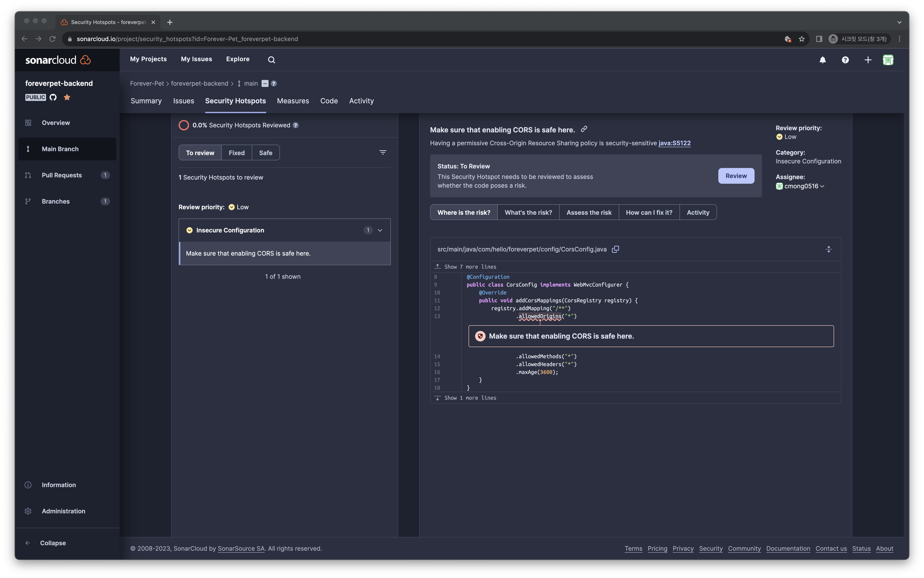Open the Terms footer link
The image size is (924, 578).
[x=633, y=549]
